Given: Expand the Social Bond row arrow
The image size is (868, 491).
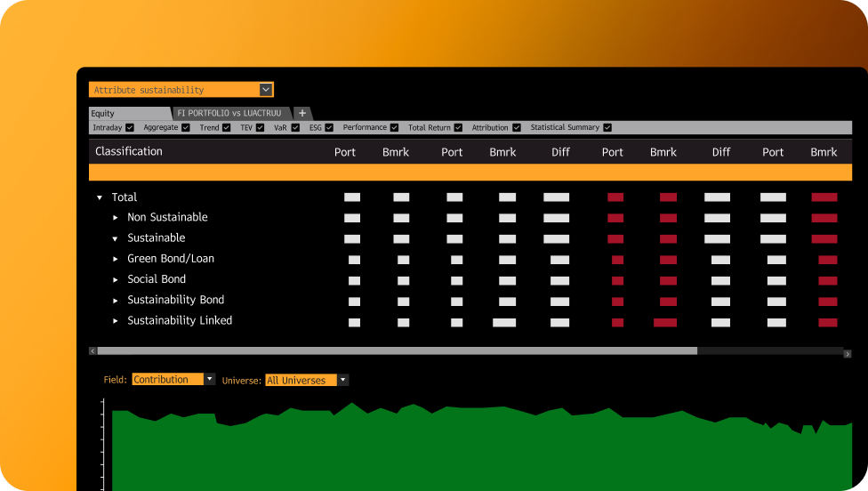Looking at the screenshot, I should 116,279.
